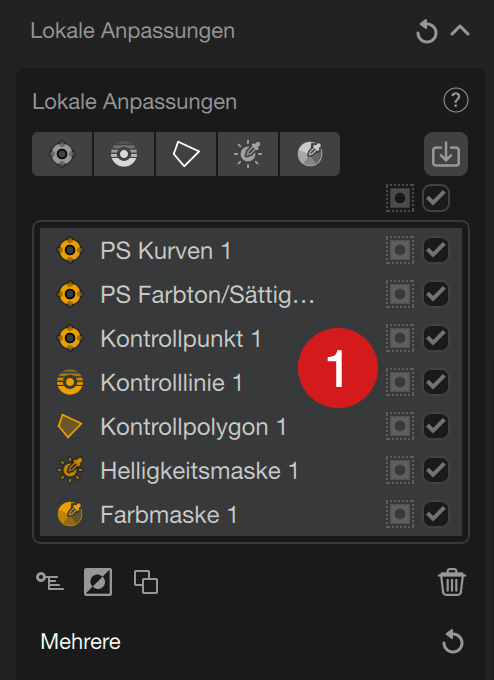
Task: Reset the Lokale Anpassungen panel header
Action: (427, 32)
